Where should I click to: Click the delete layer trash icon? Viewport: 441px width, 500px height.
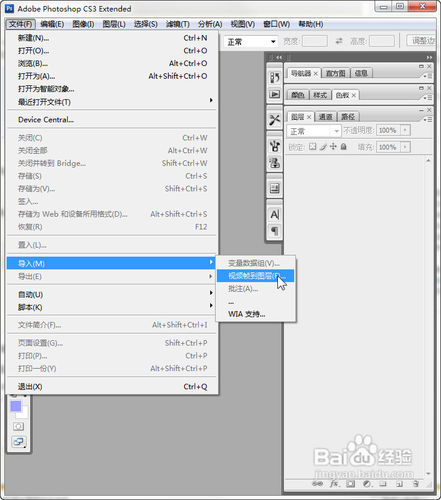[416, 484]
